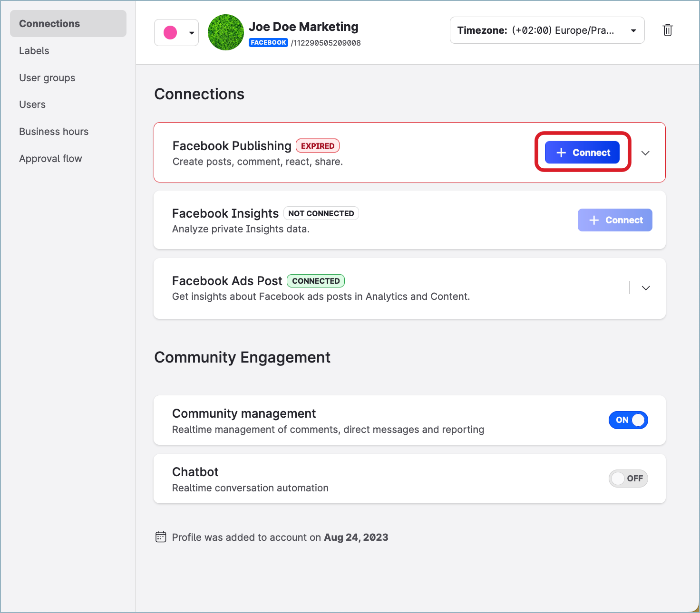Screen dimensions: 700x613
Task: Delete the Joe Doe Marketing profile
Action: 667,30
